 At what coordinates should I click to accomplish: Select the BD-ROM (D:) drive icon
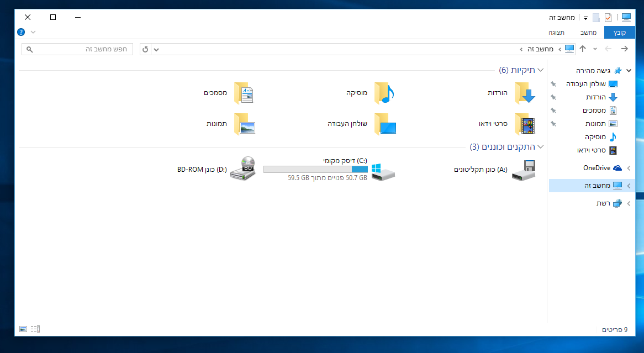click(242, 168)
